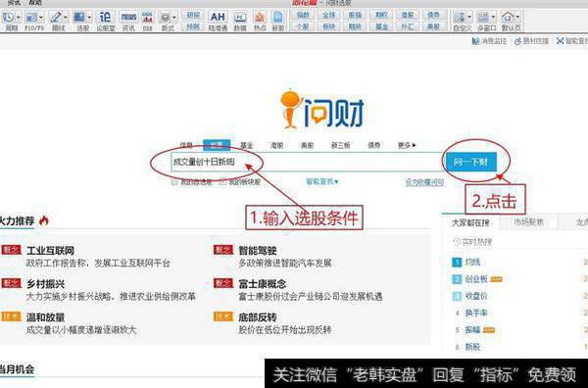This screenshot has width=588, height=388.
Task: Click the 预测 toolbar button
Action: (193, 26)
